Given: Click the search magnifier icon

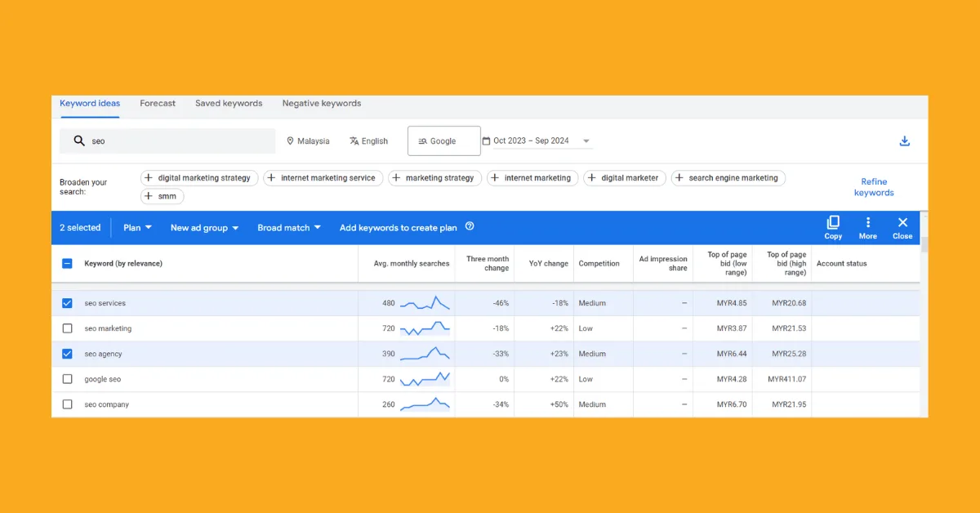Looking at the screenshot, I should [x=79, y=141].
